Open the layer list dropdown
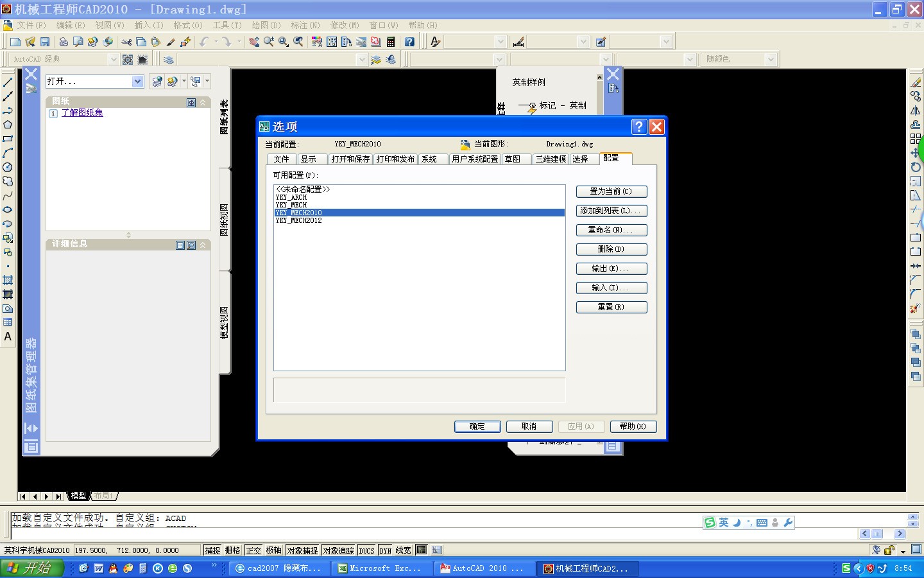This screenshot has width=924, height=578. (361, 59)
